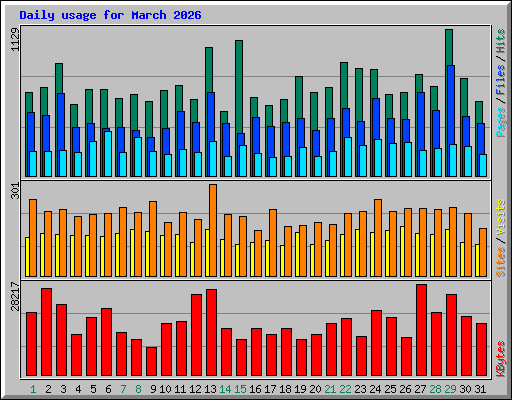Image resolution: width=512 pixels, height=400 pixels.
Task: Select the yellow sites bar for day 26
Action: coord(402,251)
